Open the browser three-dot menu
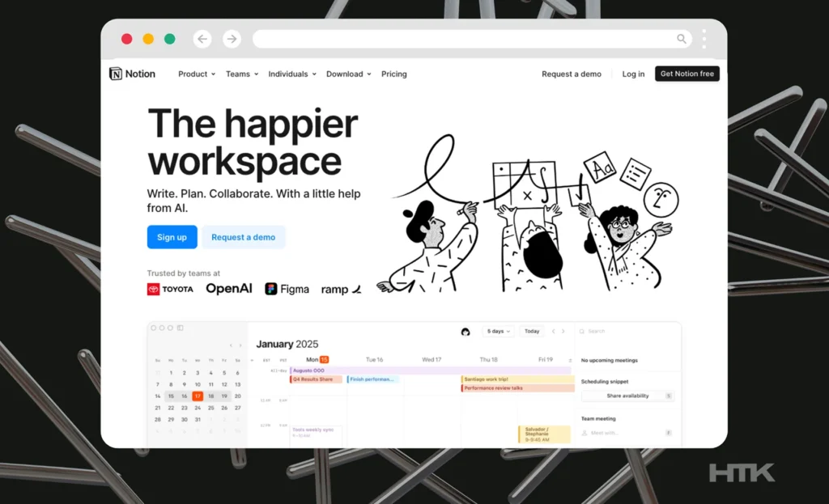This screenshot has width=829, height=504. click(704, 39)
